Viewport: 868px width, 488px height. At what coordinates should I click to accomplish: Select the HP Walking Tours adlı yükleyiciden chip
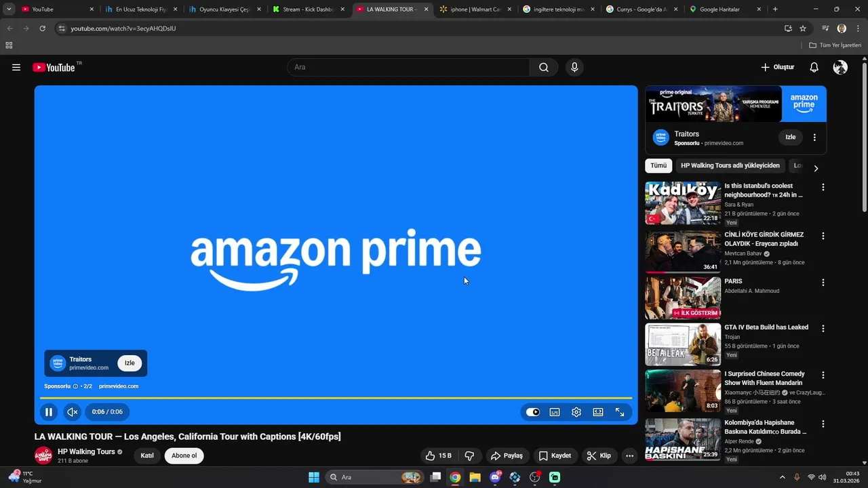pos(730,165)
